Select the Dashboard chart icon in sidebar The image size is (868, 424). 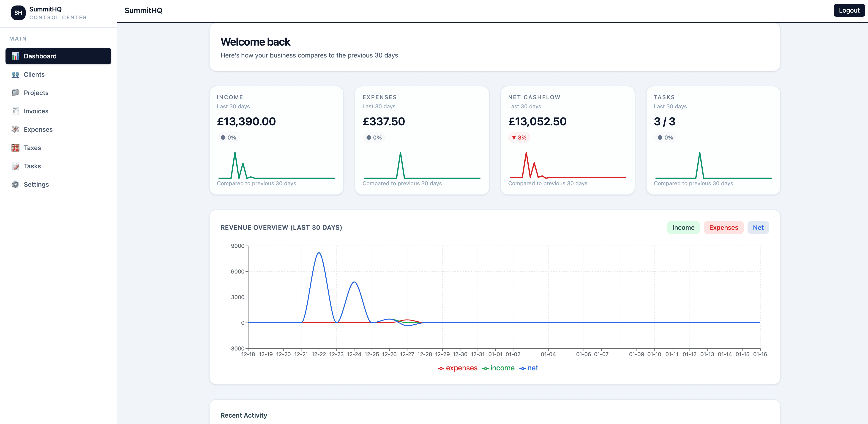[16, 56]
